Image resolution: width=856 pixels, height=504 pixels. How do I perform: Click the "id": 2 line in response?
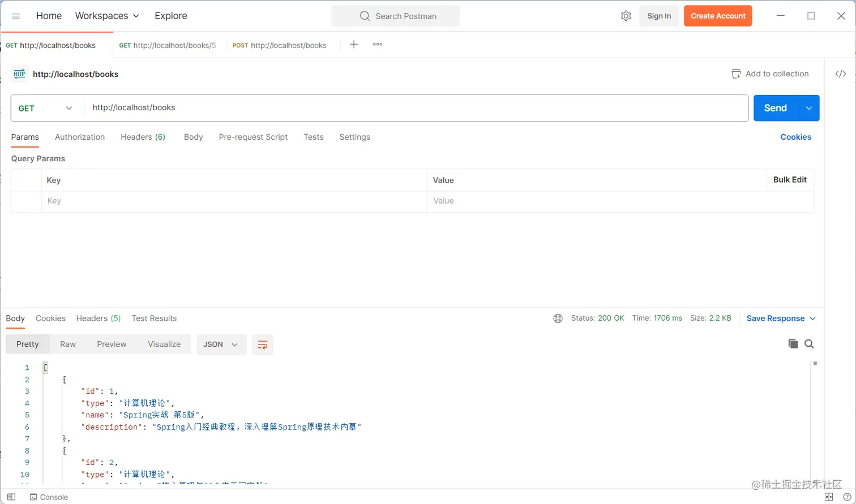(x=99, y=463)
